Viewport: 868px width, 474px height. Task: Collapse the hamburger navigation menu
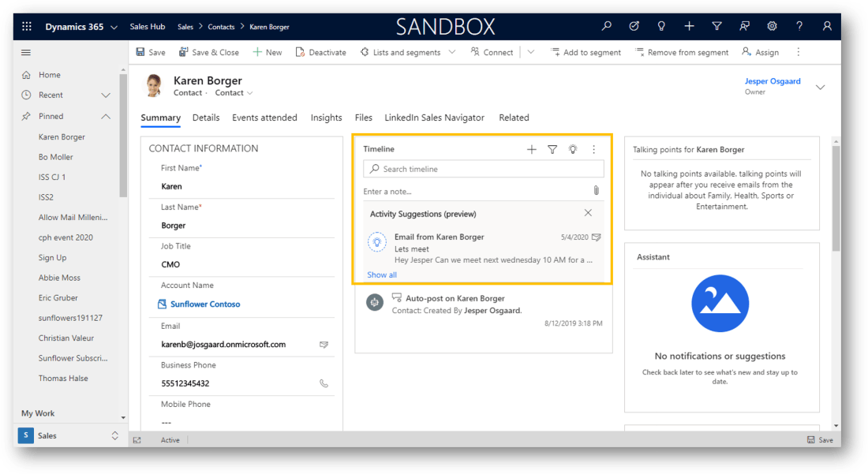pos(26,53)
